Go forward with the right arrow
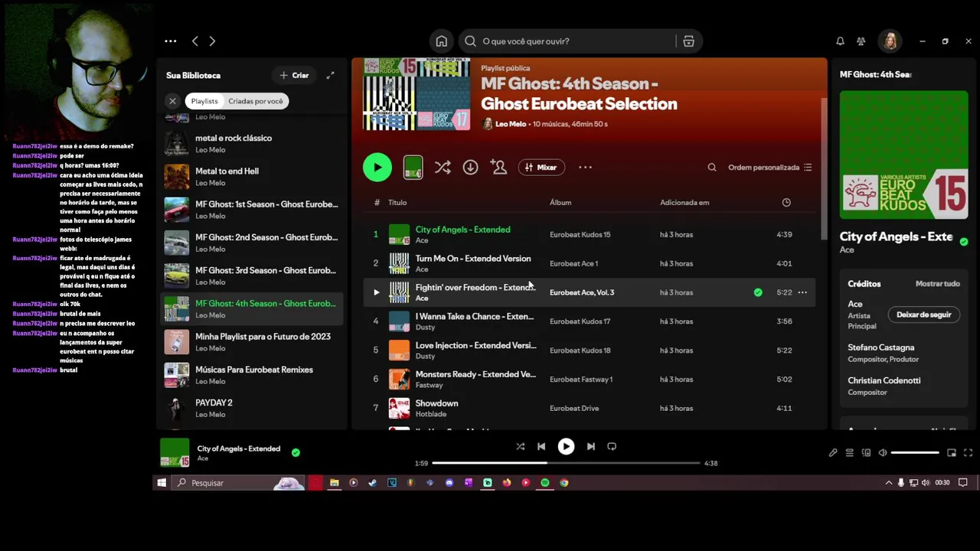The height and width of the screenshot is (551, 980). 212,41
